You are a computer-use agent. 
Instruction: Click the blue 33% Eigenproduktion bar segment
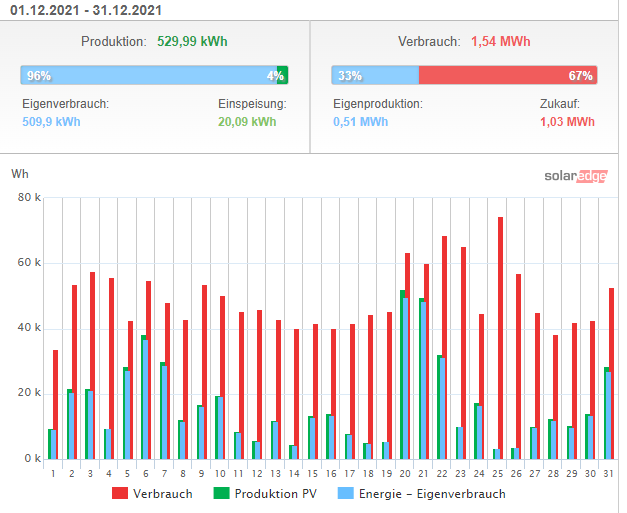click(x=375, y=75)
